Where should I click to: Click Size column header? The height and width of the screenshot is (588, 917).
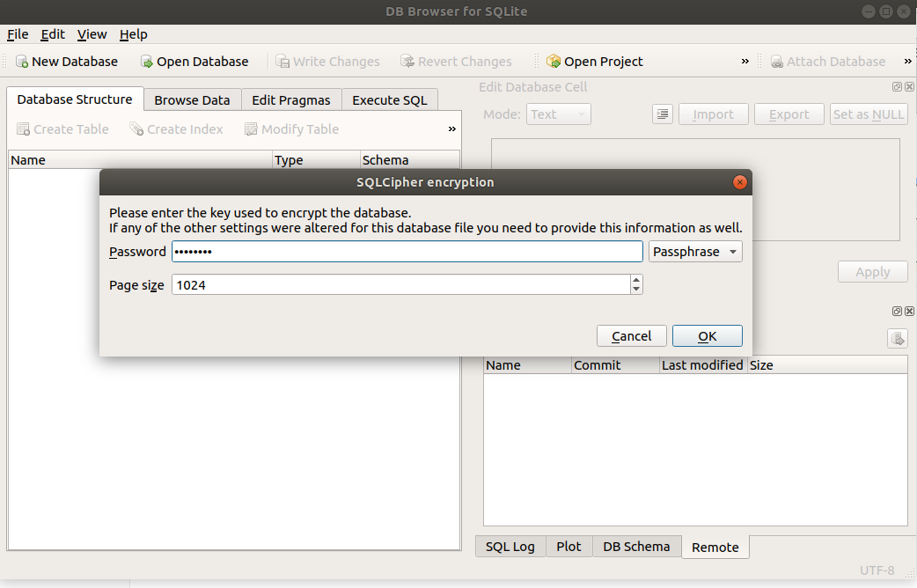click(827, 365)
